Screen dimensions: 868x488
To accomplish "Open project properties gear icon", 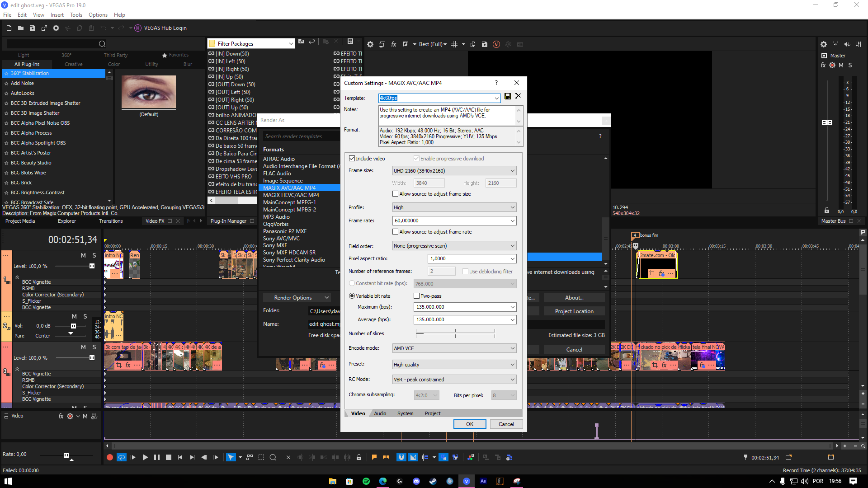I will [56, 28].
